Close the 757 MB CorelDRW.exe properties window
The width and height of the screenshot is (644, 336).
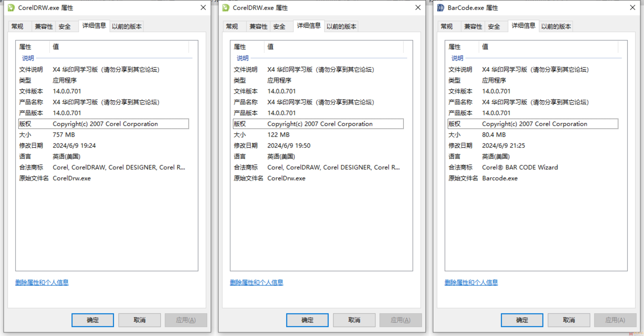pyautogui.click(x=203, y=7)
